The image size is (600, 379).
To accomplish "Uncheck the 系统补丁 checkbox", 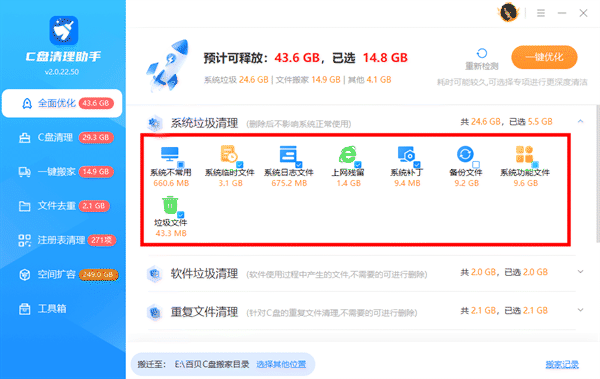I will point(417,164).
